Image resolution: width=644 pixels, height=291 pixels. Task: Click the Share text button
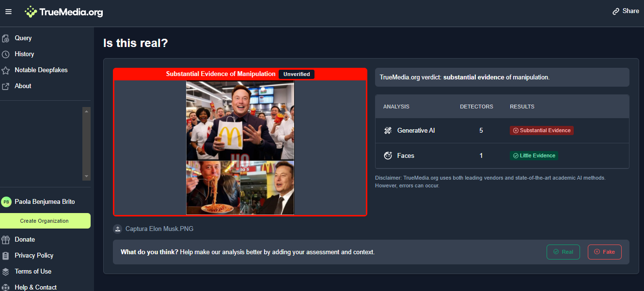point(631,11)
